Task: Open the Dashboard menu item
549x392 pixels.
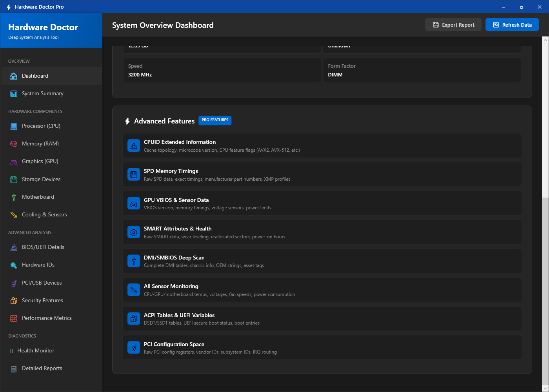Action: 51,76
